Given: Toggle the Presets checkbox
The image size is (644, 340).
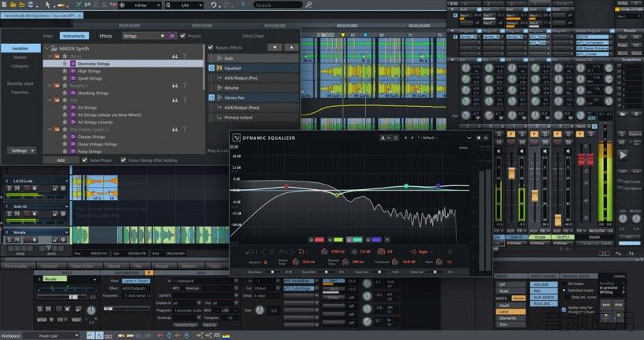Looking at the screenshot, I should 183,36.
